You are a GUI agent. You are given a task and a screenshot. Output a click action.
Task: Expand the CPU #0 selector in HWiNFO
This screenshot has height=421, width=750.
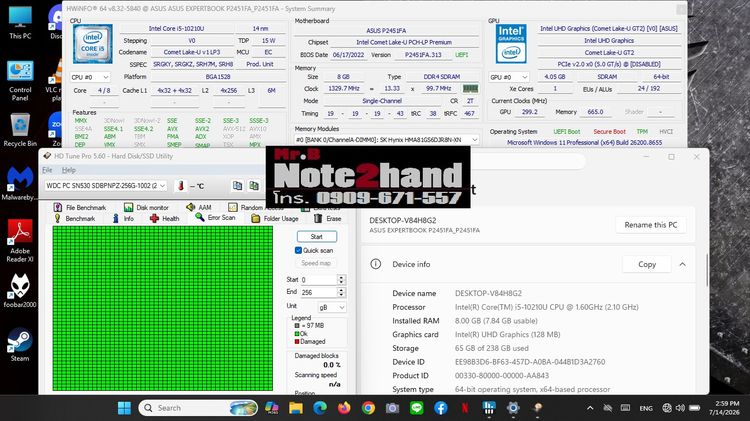[90, 77]
